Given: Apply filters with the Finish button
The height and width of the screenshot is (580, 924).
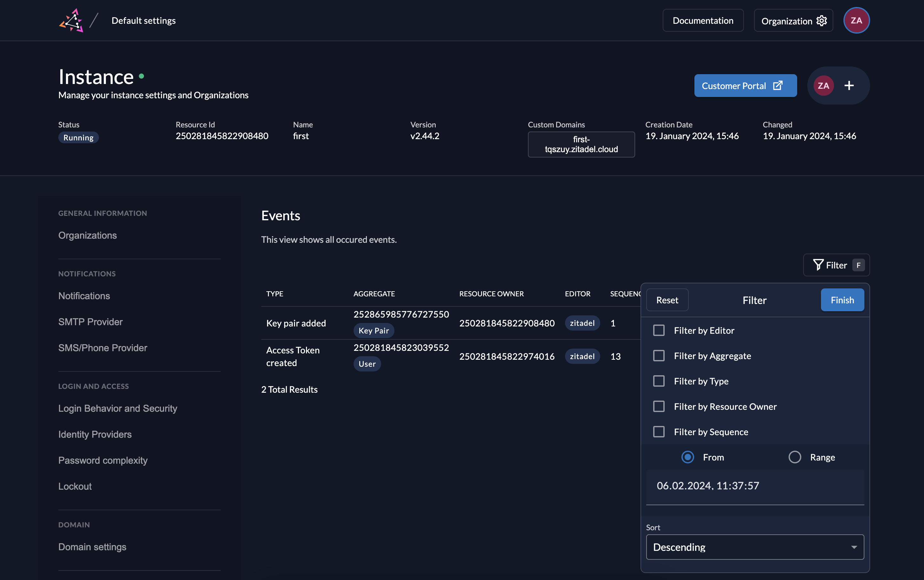Looking at the screenshot, I should (x=842, y=300).
